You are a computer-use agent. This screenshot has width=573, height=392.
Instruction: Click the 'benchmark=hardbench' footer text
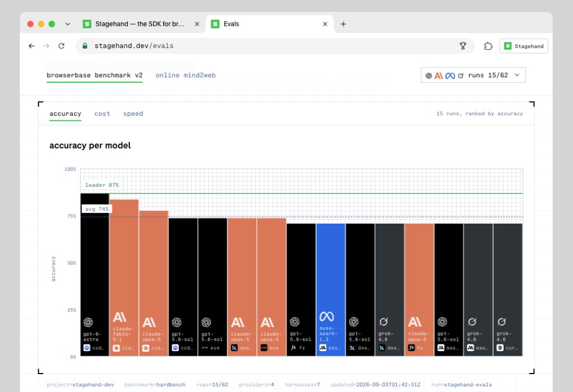[155, 385]
